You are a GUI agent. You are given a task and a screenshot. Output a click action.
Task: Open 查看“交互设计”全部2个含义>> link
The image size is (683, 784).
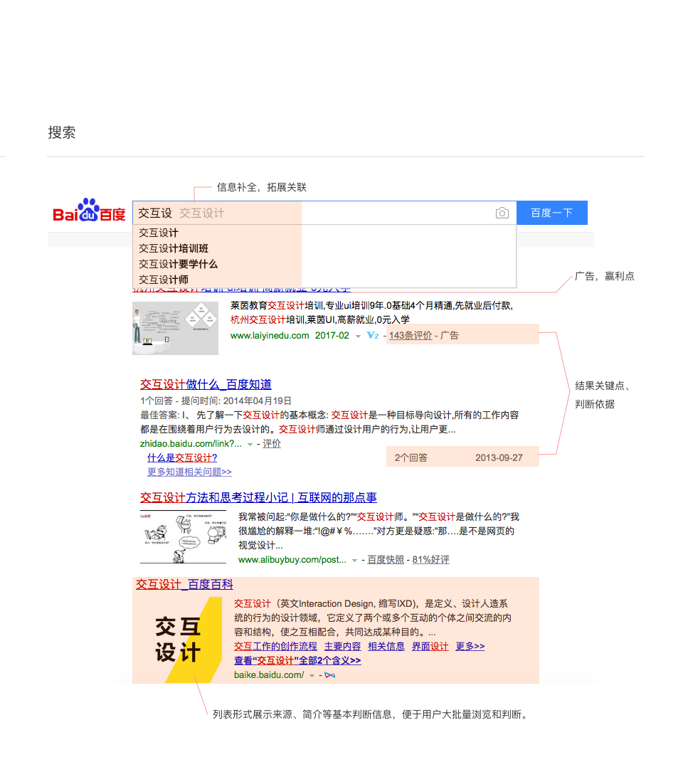(297, 660)
